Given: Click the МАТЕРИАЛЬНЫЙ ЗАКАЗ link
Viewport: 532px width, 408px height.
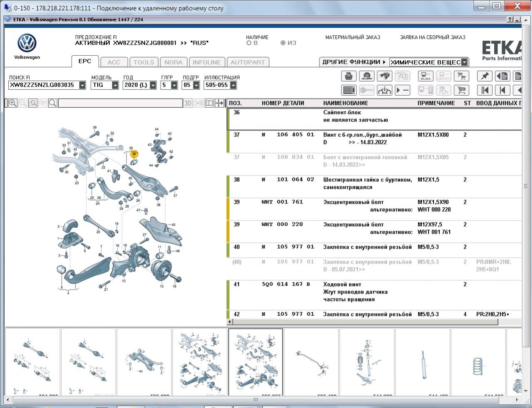Looking at the screenshot, I should (353, 37).
